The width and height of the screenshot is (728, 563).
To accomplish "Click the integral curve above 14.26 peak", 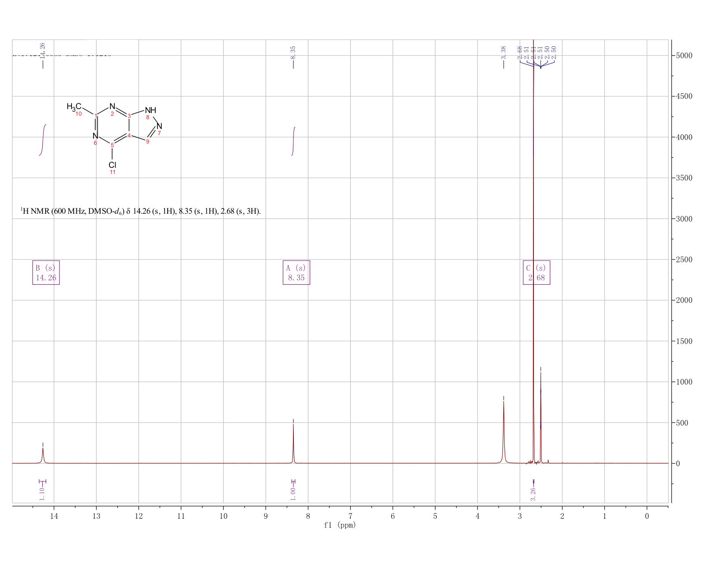I will (x=42, y=140).
